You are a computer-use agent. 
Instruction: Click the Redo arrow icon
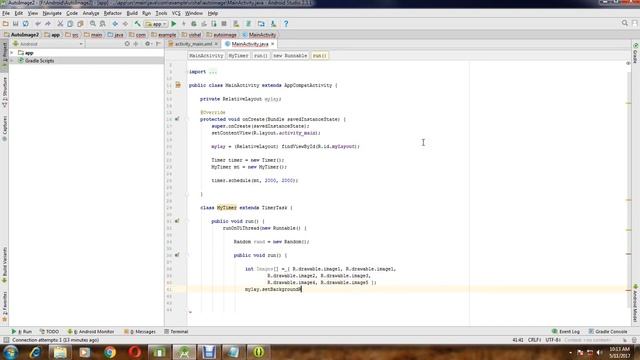(x=48, y=24)
